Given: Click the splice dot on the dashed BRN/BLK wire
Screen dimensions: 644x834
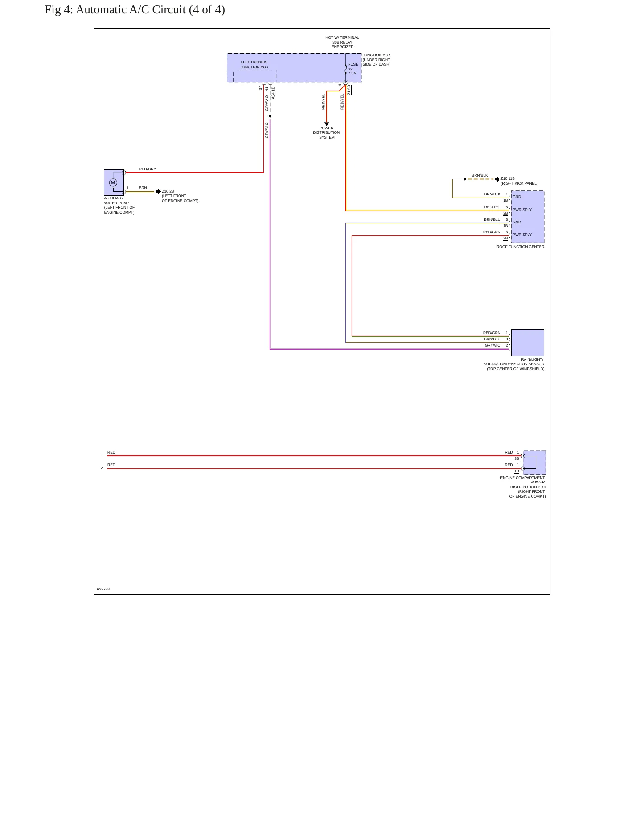Looking at the screenshot, I should pos(465,179).
